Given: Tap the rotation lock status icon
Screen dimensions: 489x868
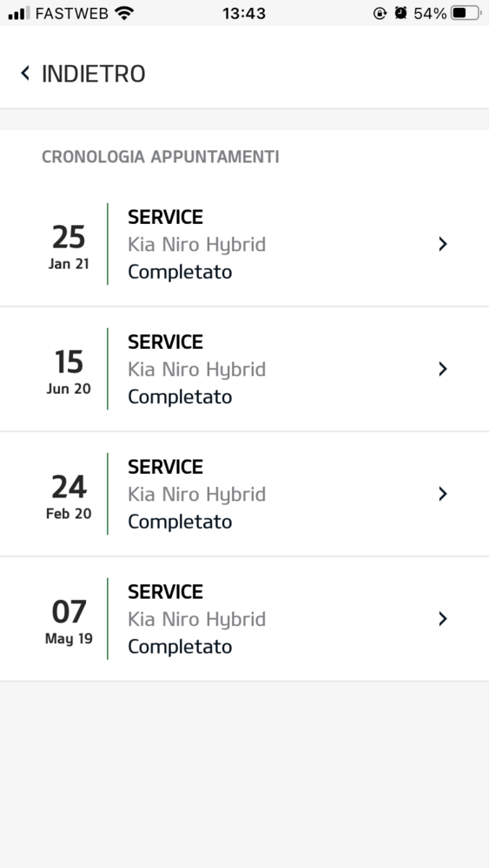Looking at the screenshot, I should point(380,13).
